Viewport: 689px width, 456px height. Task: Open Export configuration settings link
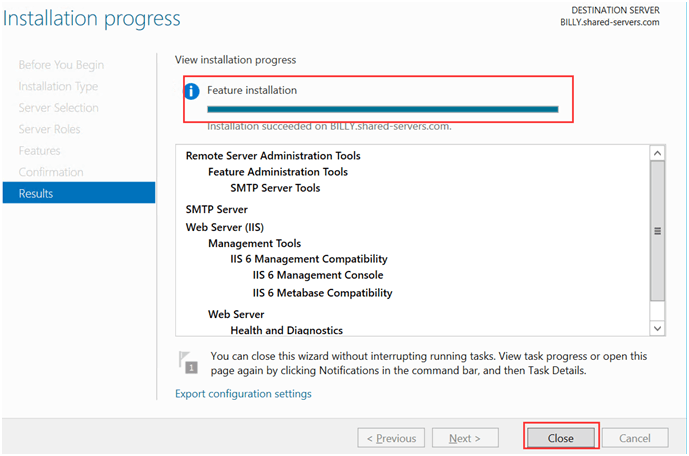[x=243, y=394]
